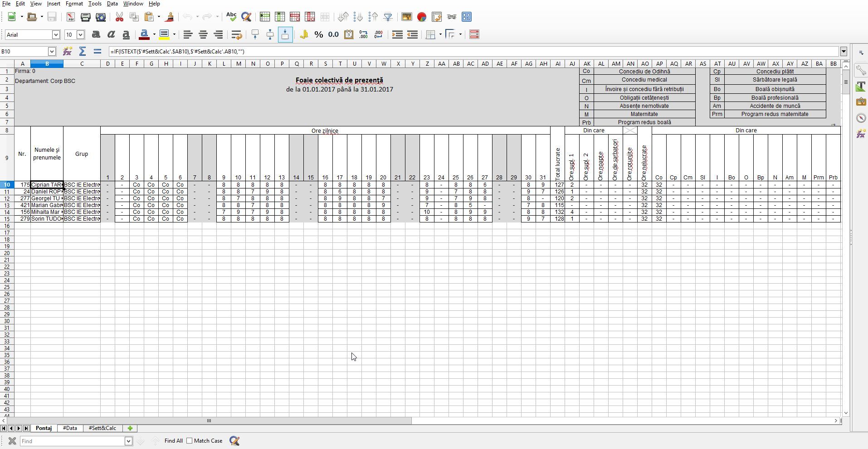This screenshot has height=449, width=868.
Task: Switch to the #Data sheet tab
Action: 70,428
